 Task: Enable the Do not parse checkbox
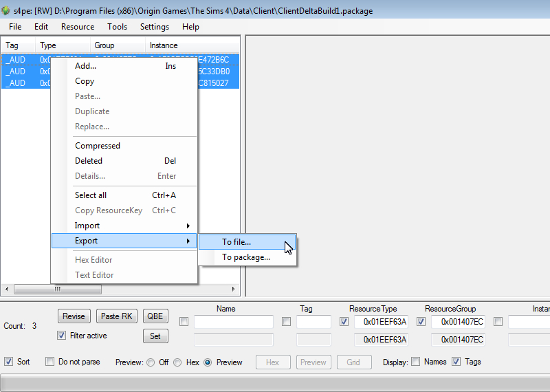(49, 362)
